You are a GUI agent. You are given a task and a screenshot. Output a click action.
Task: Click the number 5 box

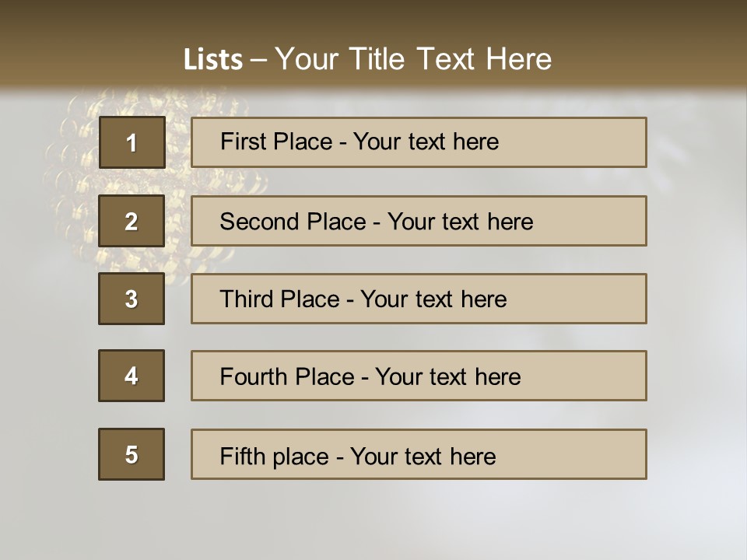click(x=132, y=454)
